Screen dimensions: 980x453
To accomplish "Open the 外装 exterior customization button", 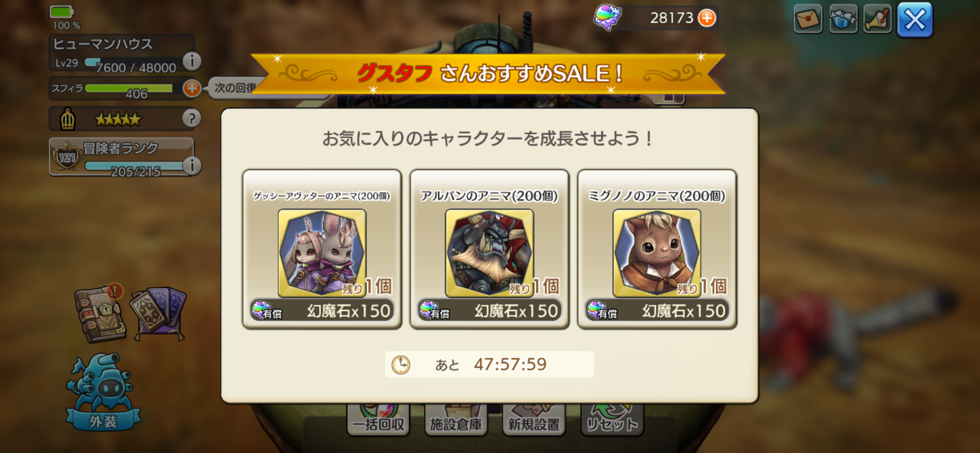I will 102,392.
